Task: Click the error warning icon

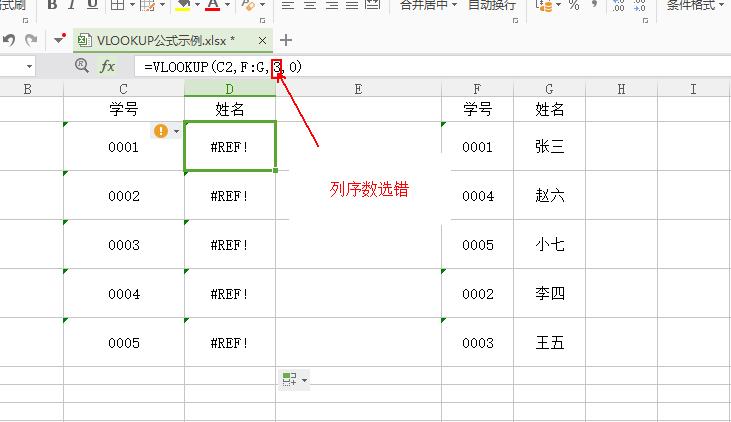Action: [x=160, y=131]
